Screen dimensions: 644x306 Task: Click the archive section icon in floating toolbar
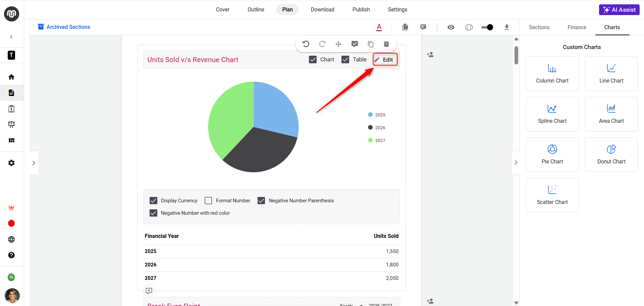(386, 44)
